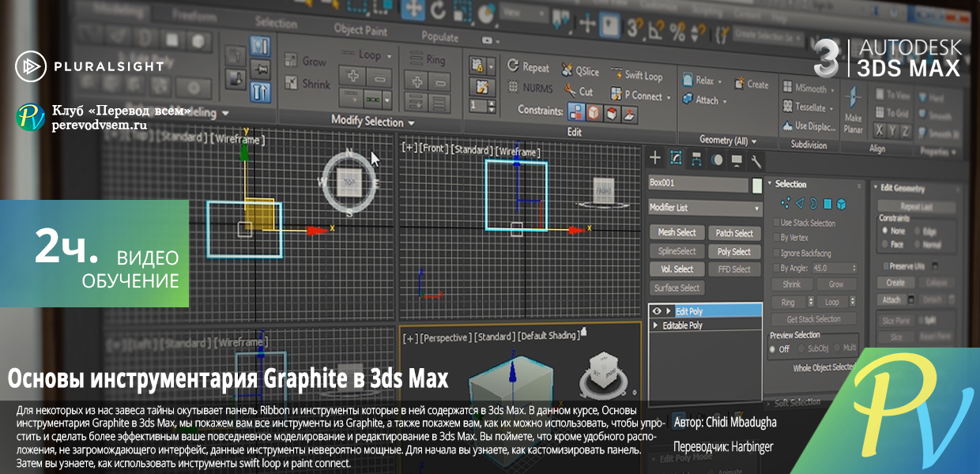Click Make Planar in Align panel
Viewport: 980px width, 474px height.
853,111
